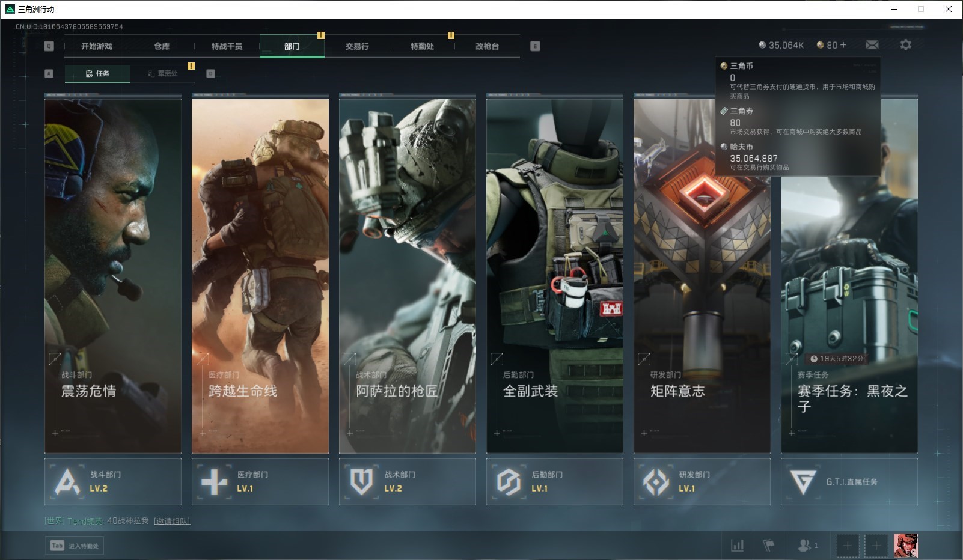Image resolution: width=963 pixels, height=560 pixels.
Task: Click the 研发部门 LV.1 level text
Action: tap(687, 488)
